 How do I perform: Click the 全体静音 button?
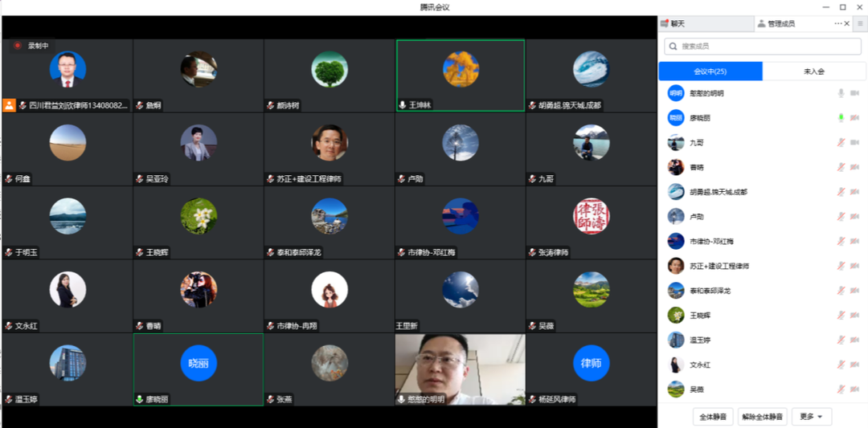[x=713, y=417]
